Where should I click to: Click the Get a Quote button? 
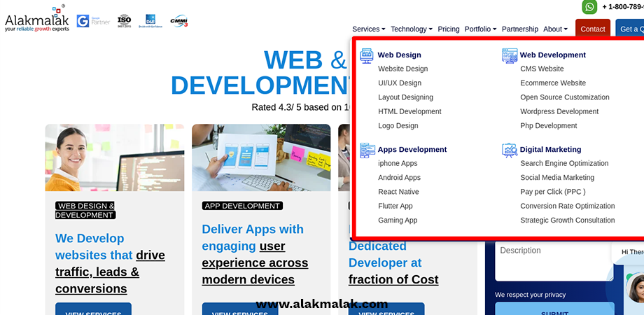point(629,29)
